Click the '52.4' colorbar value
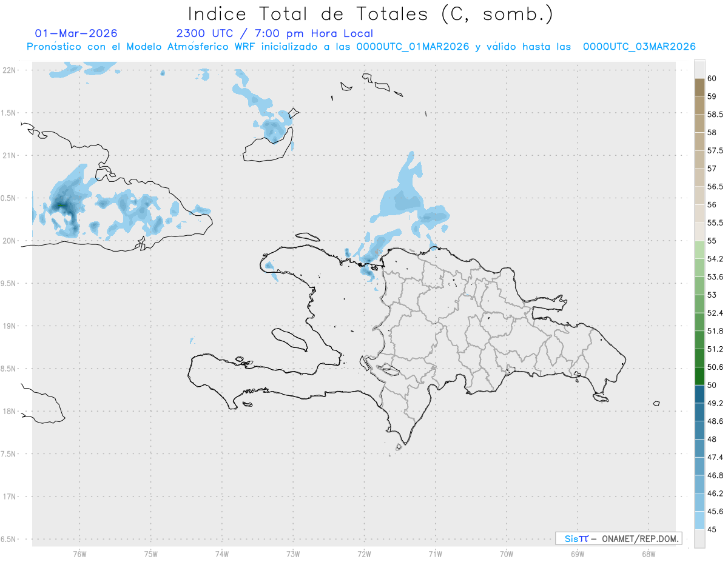This screenshot has width=728, height=562. [715, 313]
